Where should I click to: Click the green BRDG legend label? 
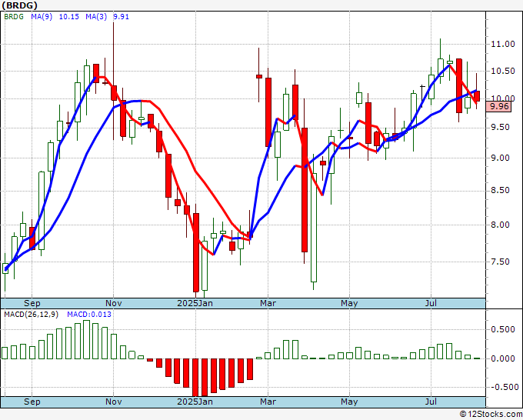coord(14,17)
